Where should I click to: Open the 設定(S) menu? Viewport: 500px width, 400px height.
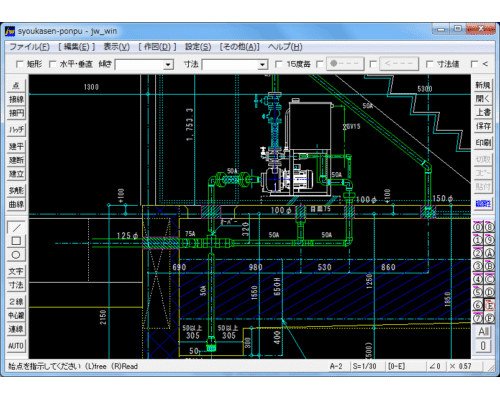(x=198, y=47)
